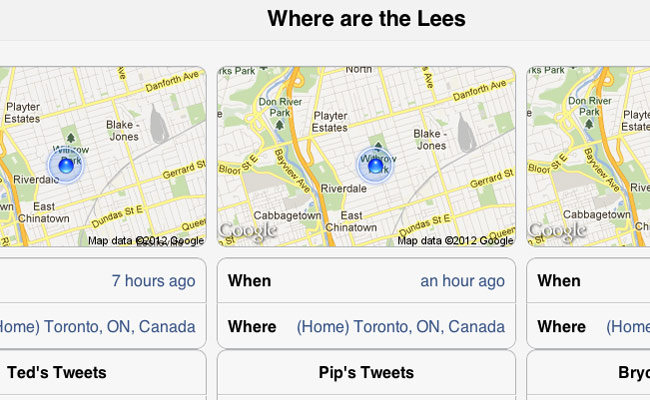650x400 pixels.
Task: Click the Google logo on the rightmost map
Action: (x=558, y=231)
